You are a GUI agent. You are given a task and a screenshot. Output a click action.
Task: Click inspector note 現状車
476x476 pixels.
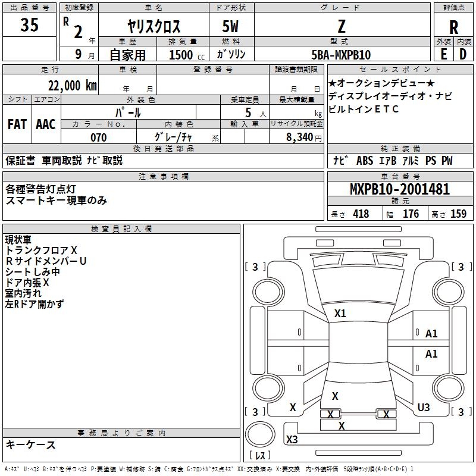tap(18, 240)
